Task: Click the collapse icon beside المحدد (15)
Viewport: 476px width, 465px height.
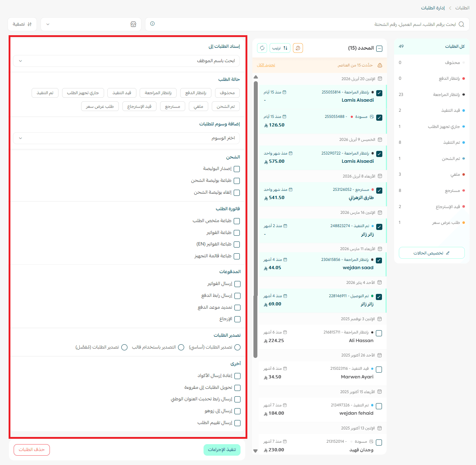Action: 379,49
